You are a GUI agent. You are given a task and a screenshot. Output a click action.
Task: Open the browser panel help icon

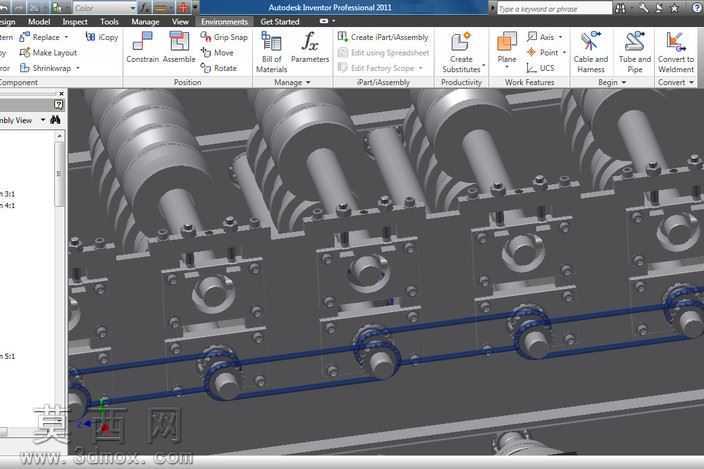(x=58, y=105)
